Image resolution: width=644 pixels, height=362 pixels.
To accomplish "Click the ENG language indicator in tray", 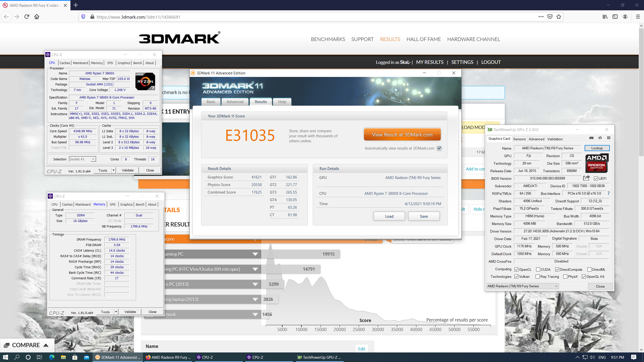I will 602,357.
